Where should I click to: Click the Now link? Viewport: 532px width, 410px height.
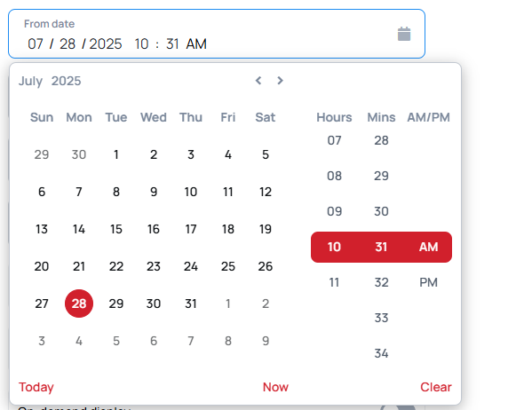point(275,387)
